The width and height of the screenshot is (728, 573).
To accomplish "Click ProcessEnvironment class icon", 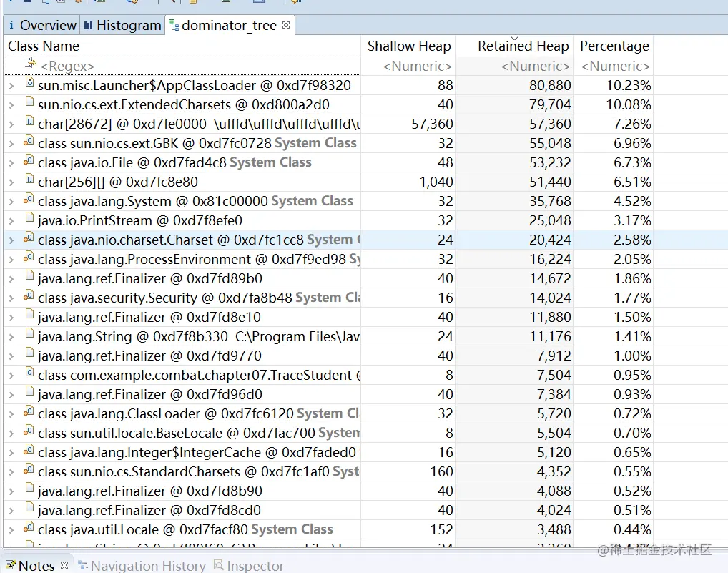I will click(x=29, y=257).
